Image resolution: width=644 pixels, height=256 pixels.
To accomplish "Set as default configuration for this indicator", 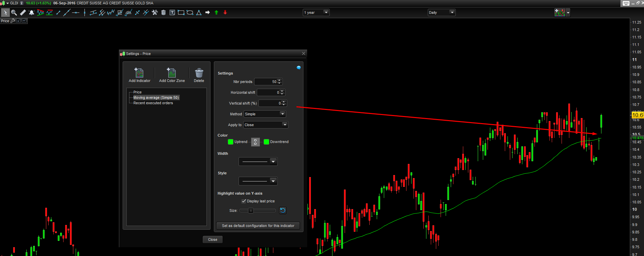I will pyautogui.click(x=258, y=226).
